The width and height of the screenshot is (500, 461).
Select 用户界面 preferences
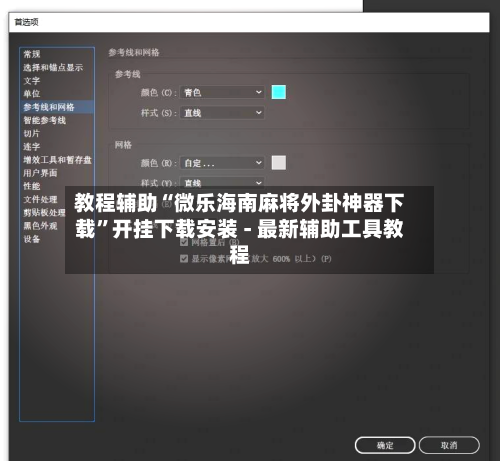tap(40, 173)
